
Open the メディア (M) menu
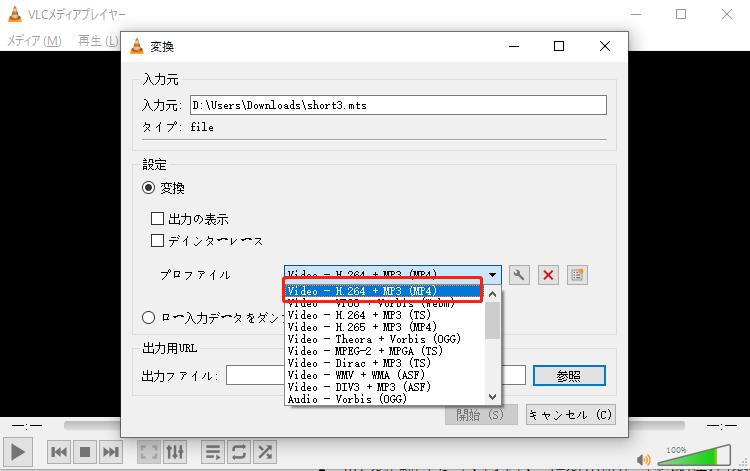coord(34,41)
